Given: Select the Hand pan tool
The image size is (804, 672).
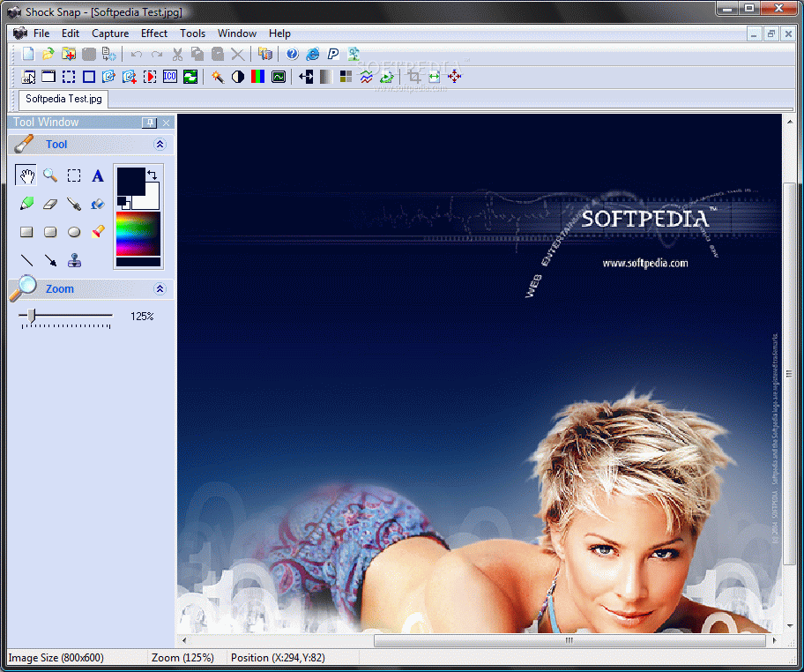Looking at the screenshot, I should pos(26,175).
